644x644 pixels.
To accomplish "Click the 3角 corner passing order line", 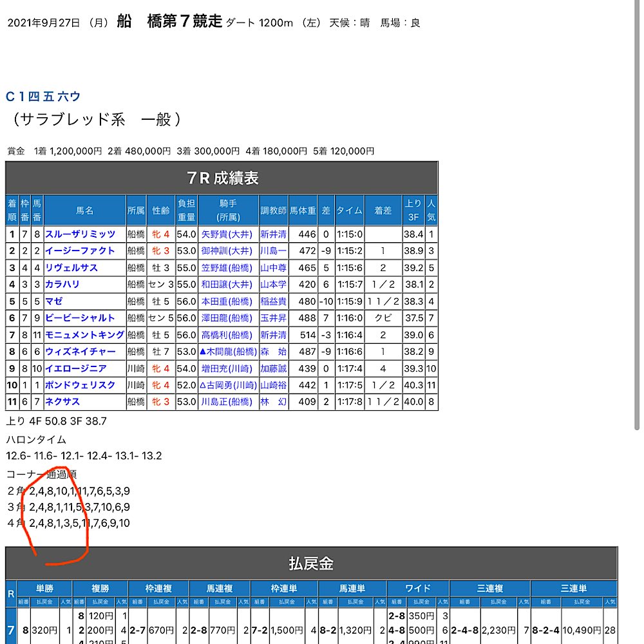I will (x=69, y=507).
